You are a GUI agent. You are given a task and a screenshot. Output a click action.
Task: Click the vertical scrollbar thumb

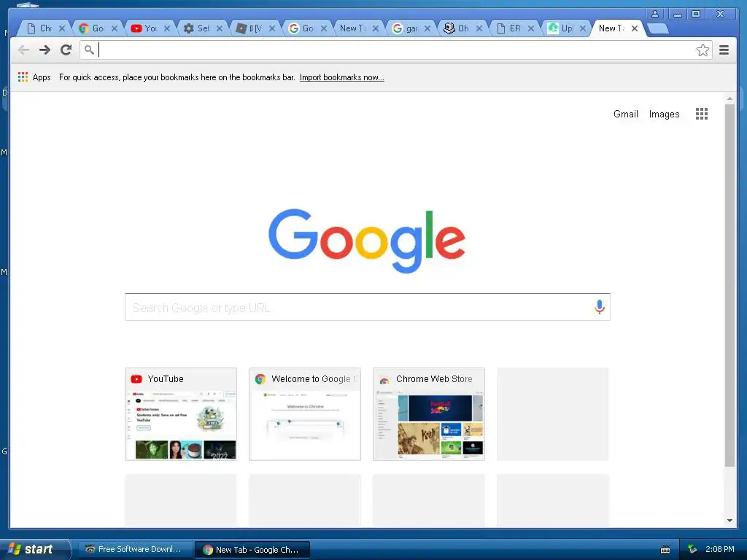[x=729, y=285]
